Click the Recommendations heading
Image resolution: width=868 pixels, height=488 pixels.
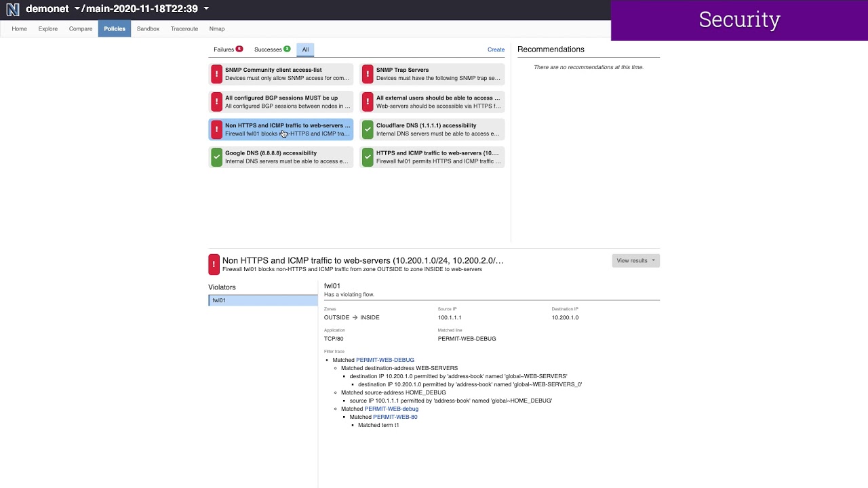point(551,49)
